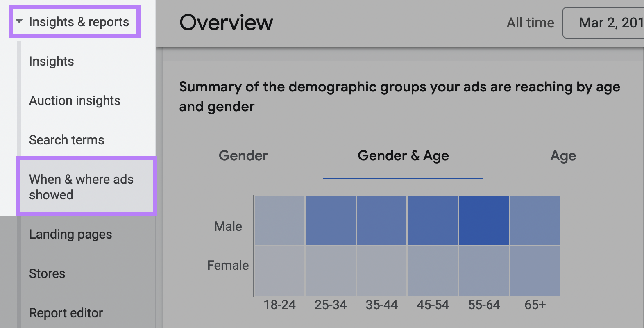Go to Search terms report
The image size is (644, 328).
pos(66,140)
